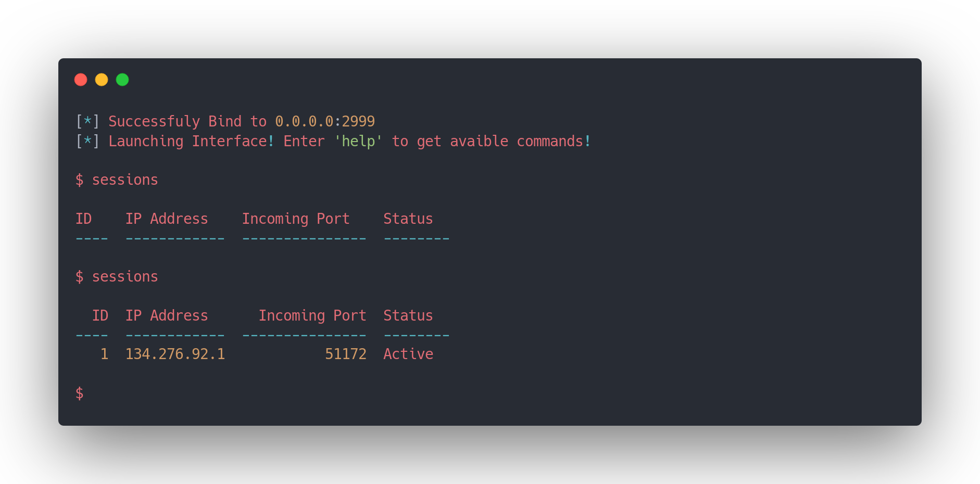This screenshot has width=980, height=484.
Task: Click the green 'help' command text
Action: (358, 142)
